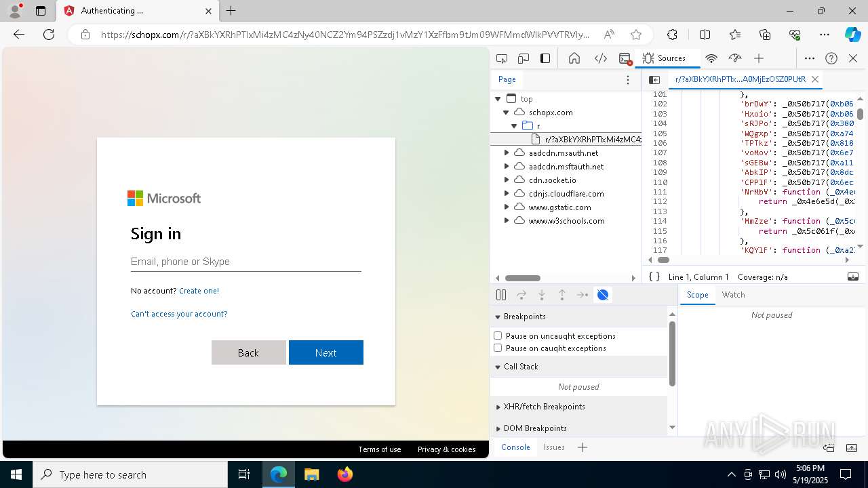
Task: Open Terms of use link
Action: (x=380, y=449)
